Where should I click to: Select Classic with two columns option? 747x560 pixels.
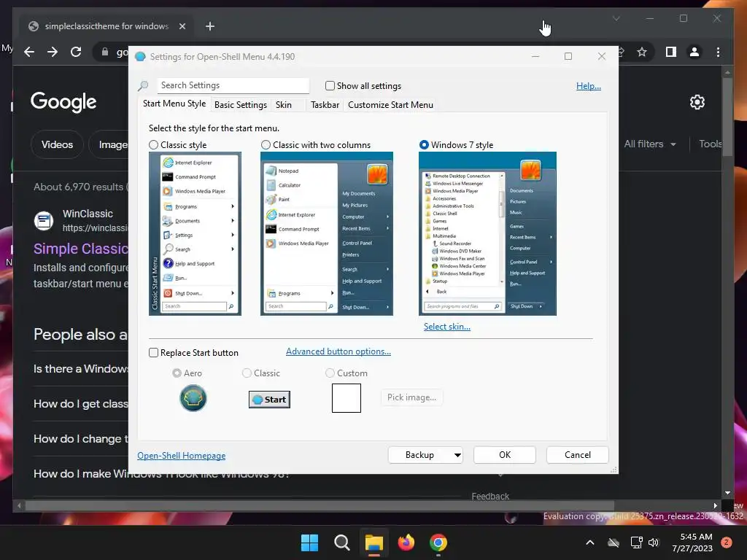[266, 145]
